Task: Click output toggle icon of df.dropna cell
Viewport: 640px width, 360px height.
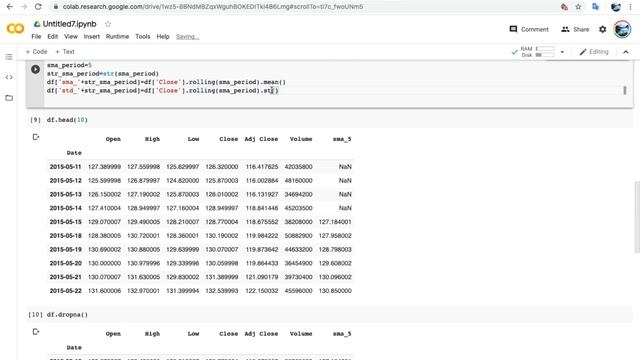Action: click(36, 332)
